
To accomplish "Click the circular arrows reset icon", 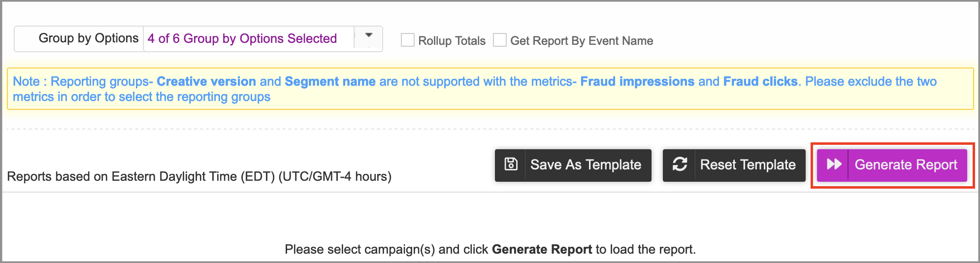I will [x=680, y=164].
